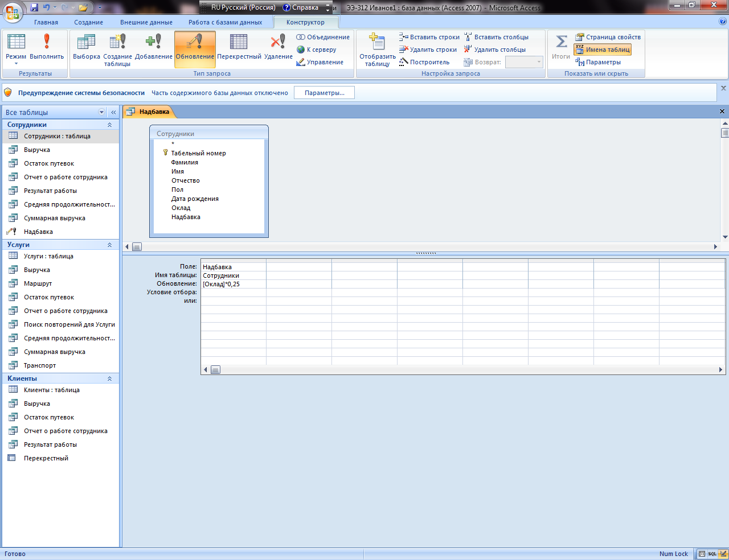Click the query grid horizontal scrollbar thumb

pyautogui.click(x=215, y=370)
